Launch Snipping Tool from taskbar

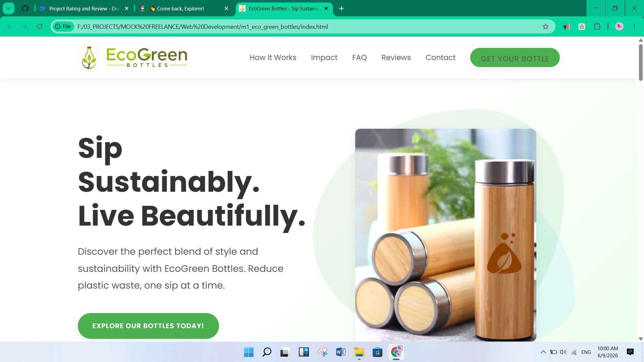tap(322, 352)
